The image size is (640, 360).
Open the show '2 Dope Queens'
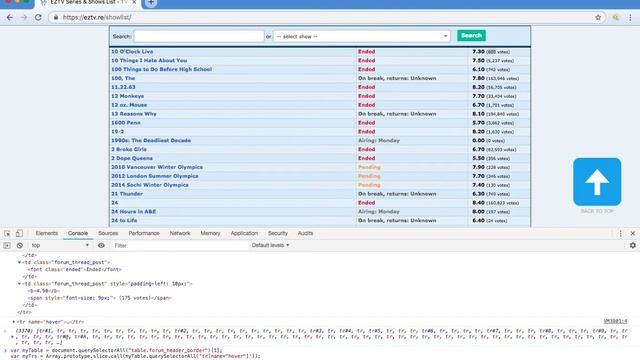131,158
